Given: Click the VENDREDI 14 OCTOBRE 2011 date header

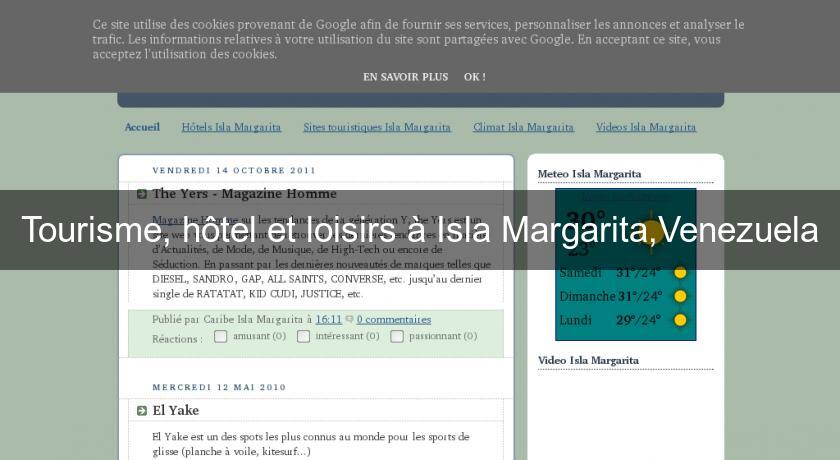Looking at the screenshot, I should click(x=234, y=170).
